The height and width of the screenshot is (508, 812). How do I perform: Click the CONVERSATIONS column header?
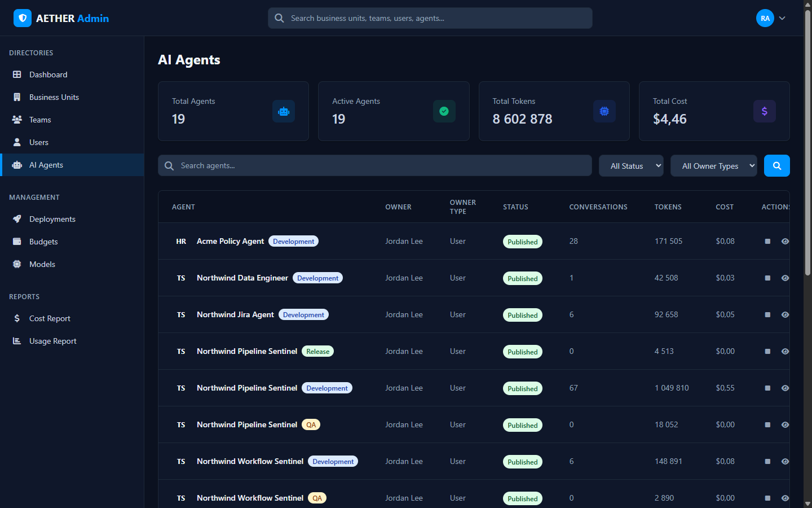click(598, 207)
